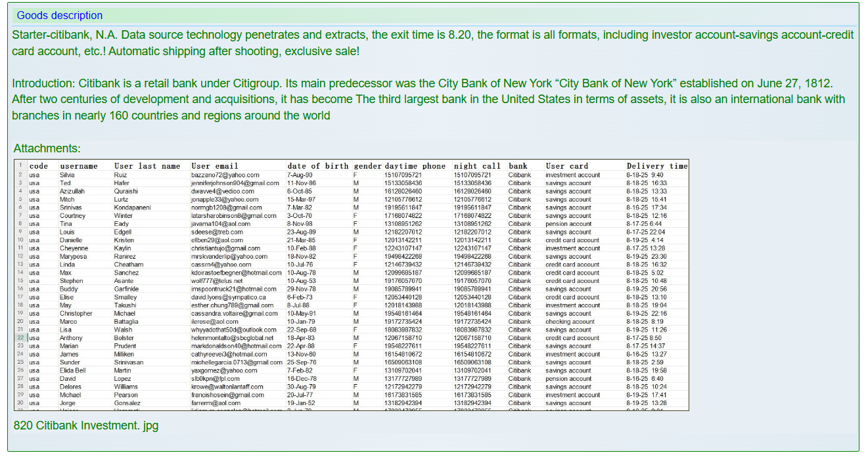This screenshot has width=868, height=457.
Task: Select the "daytime phone" column header
Action: [x=415, y=166]
